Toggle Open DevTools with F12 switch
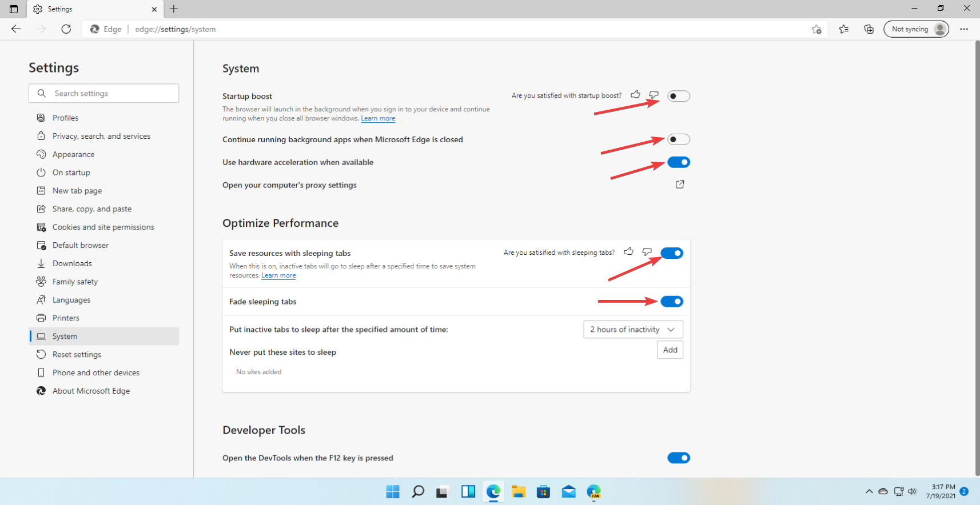The width and height of the screenshot is (980, 505). point(679,458)
